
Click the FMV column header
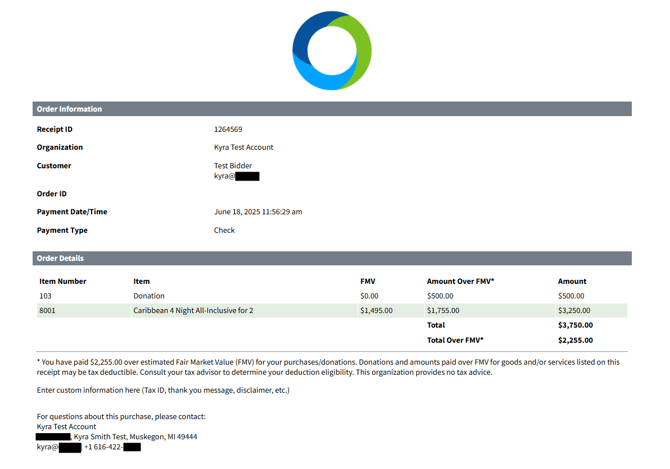367,282
